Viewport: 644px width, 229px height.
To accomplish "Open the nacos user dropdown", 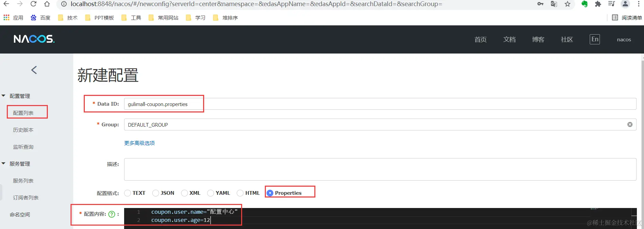I will [624, 39].
